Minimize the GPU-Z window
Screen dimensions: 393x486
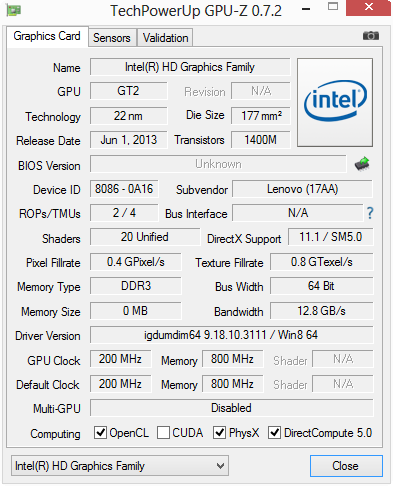point(306,9)
